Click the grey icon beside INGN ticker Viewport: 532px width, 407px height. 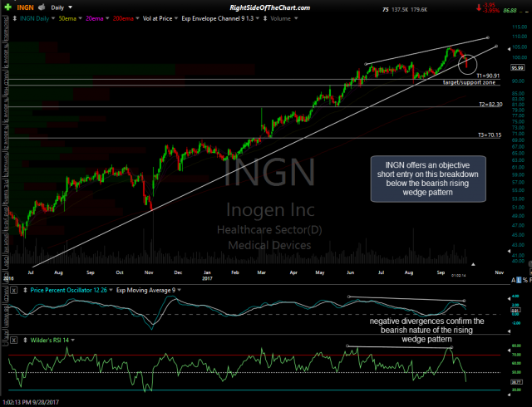42,7
